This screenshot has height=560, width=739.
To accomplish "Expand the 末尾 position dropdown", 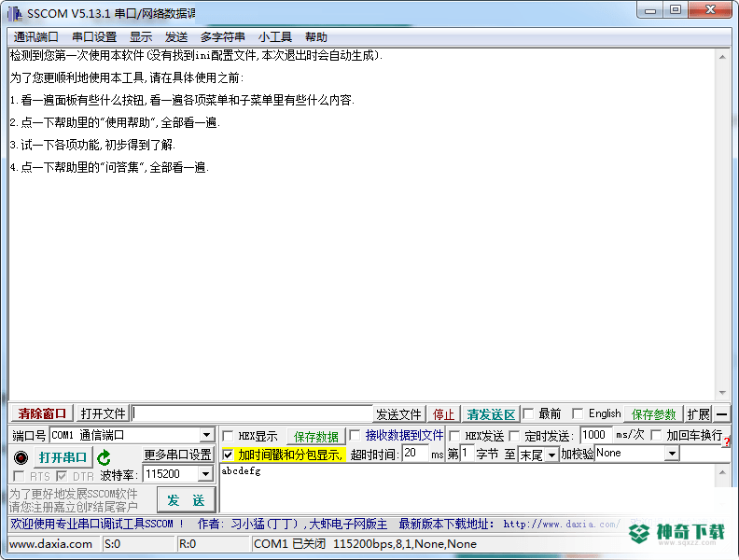I will pyautogui.click(x=551, y=455).
